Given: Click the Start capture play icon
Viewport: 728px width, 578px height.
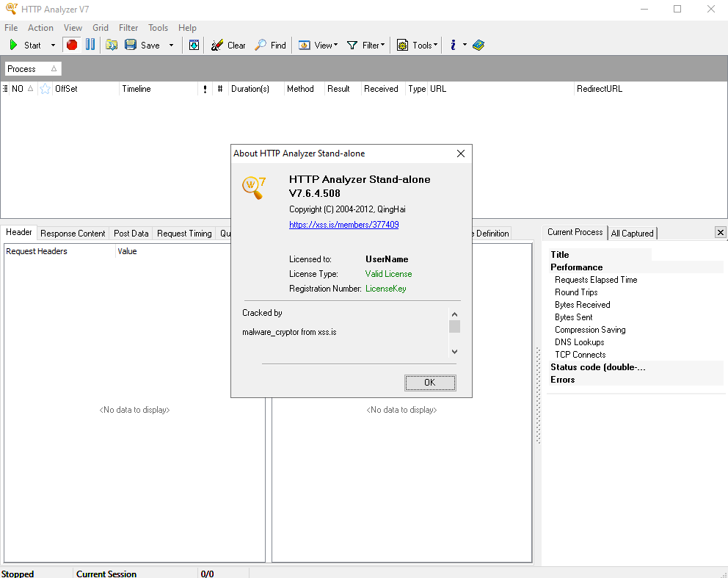Looking at the screenshot, I should tap(13, 45).
